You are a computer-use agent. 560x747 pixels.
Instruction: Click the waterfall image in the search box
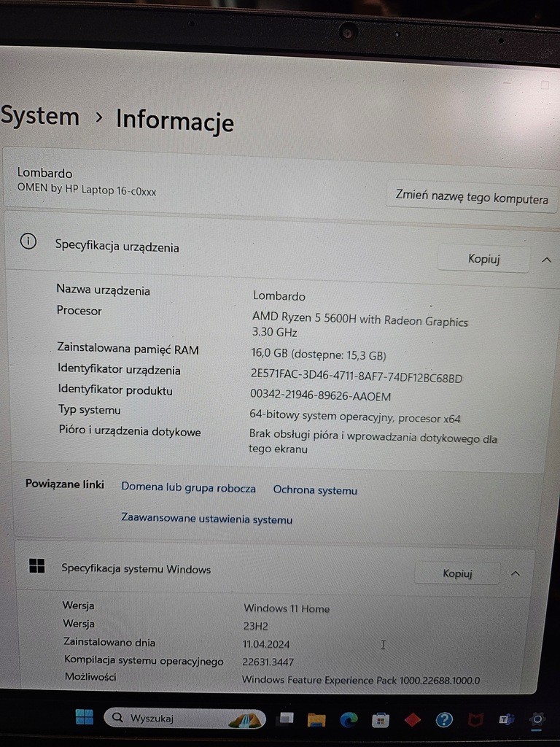[x=245, y=719]
